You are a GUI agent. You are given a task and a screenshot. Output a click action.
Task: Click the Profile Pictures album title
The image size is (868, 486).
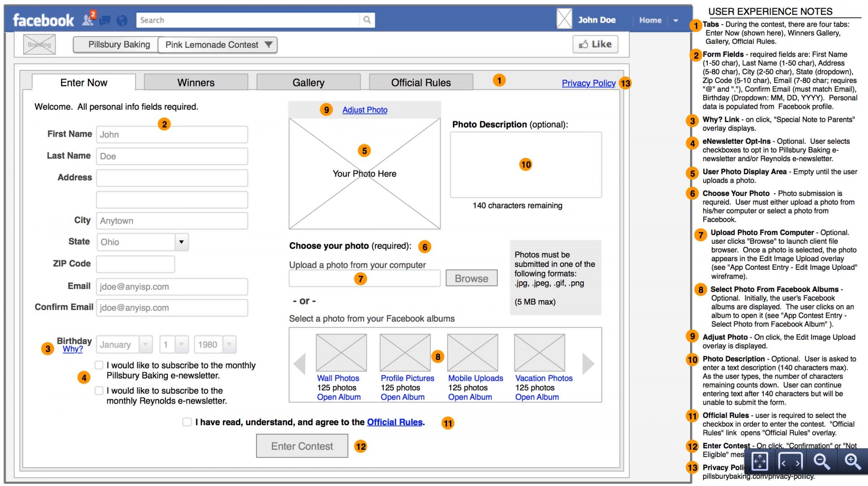[x=407, y=378]
